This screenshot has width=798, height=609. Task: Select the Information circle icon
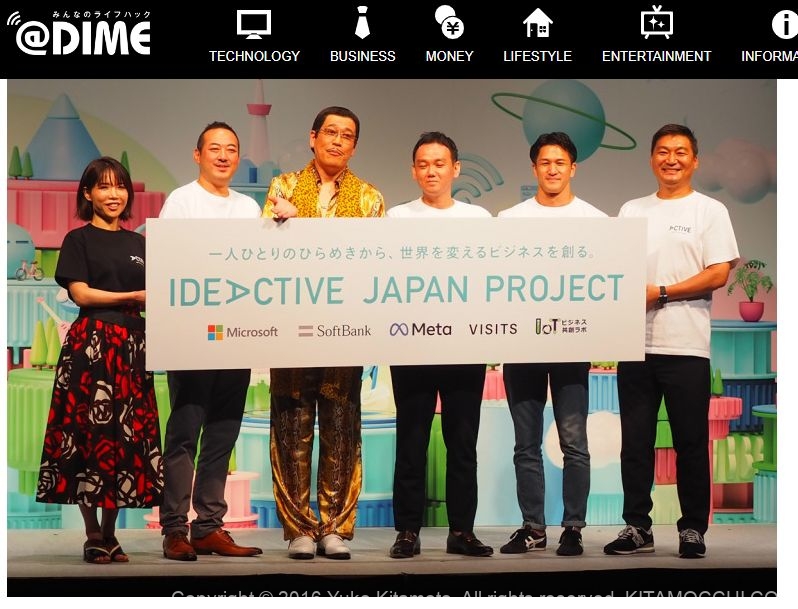tap(785, 24)
